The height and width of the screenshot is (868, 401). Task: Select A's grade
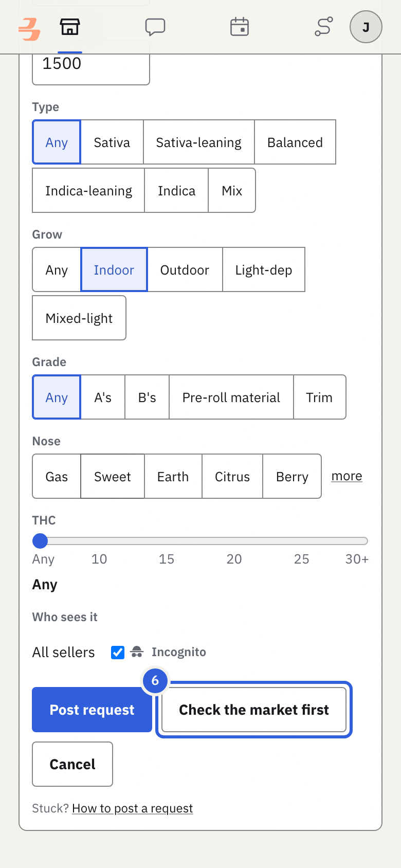(103, 397)
